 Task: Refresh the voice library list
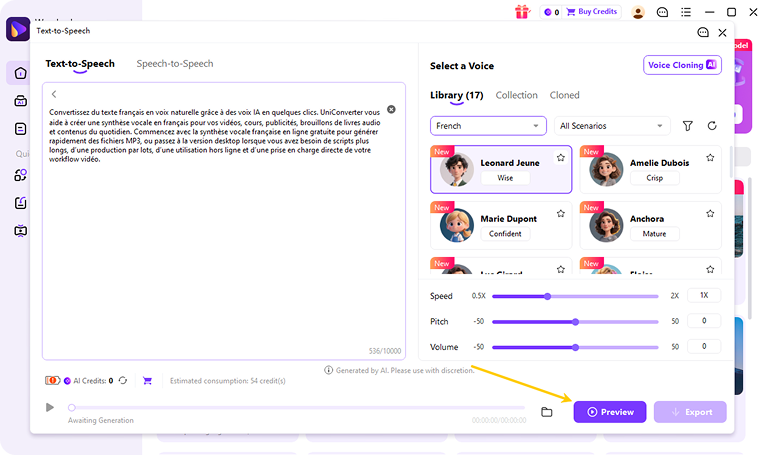pyautogui.click(x=712, y=126)
